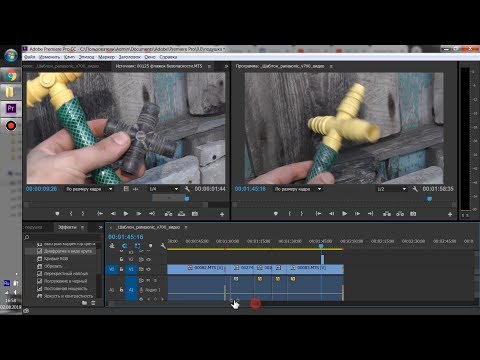Mark Out point in Source monitor
The width and height of the screenshot is (480, 360).
pyautogui.click(x=83, y=214)
